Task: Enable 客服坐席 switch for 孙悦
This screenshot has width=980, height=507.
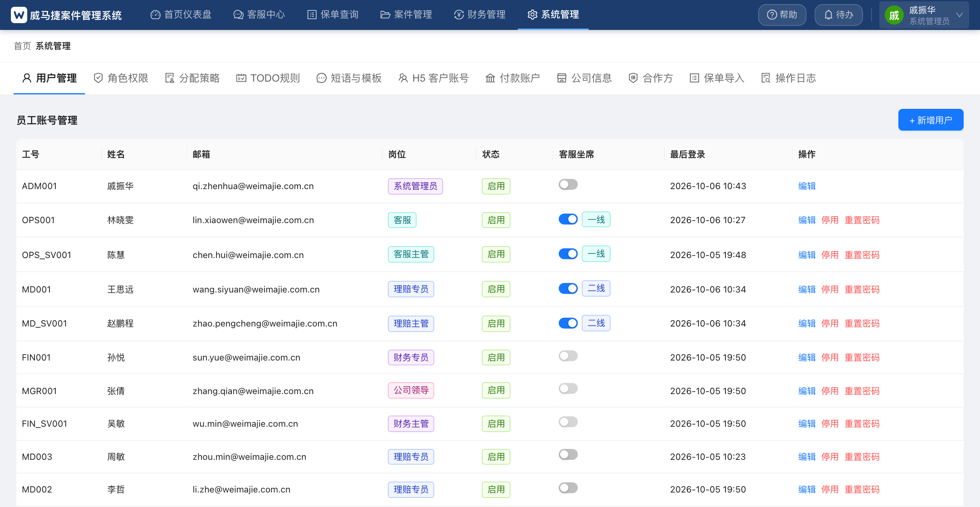Action: point(568,356)
